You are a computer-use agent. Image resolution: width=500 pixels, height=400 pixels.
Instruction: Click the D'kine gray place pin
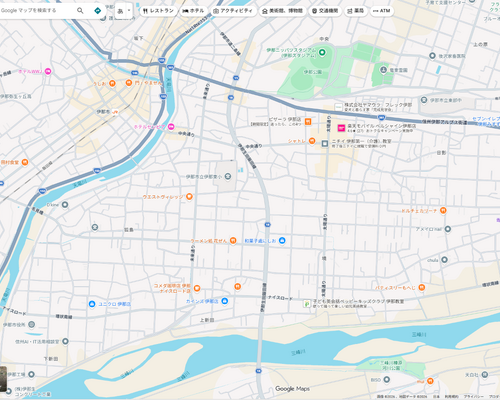pos(65,204)
